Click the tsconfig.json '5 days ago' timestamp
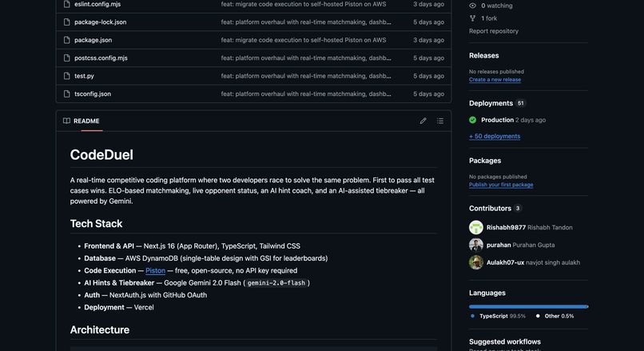The width and height of the screenshot is (644, 351). (428, 94)
